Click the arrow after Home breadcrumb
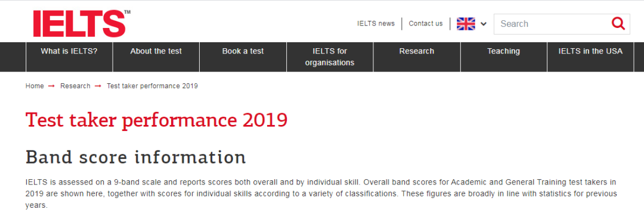 (x=52, y=86)
